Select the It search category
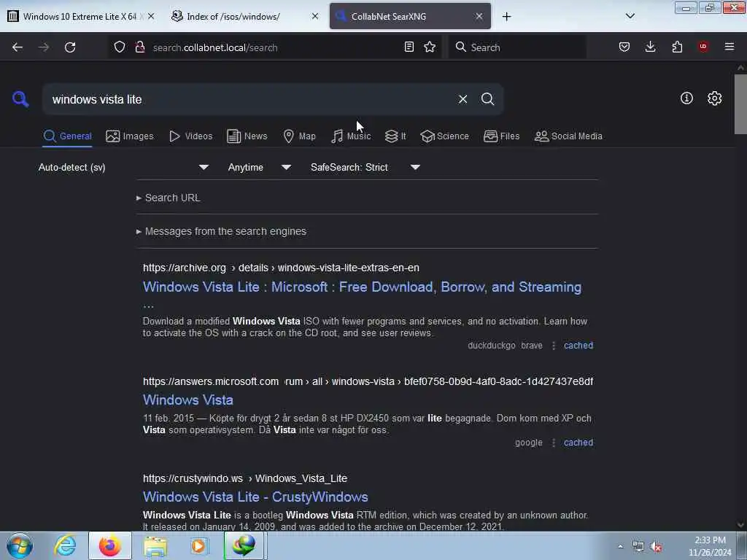 coord(395,136)
